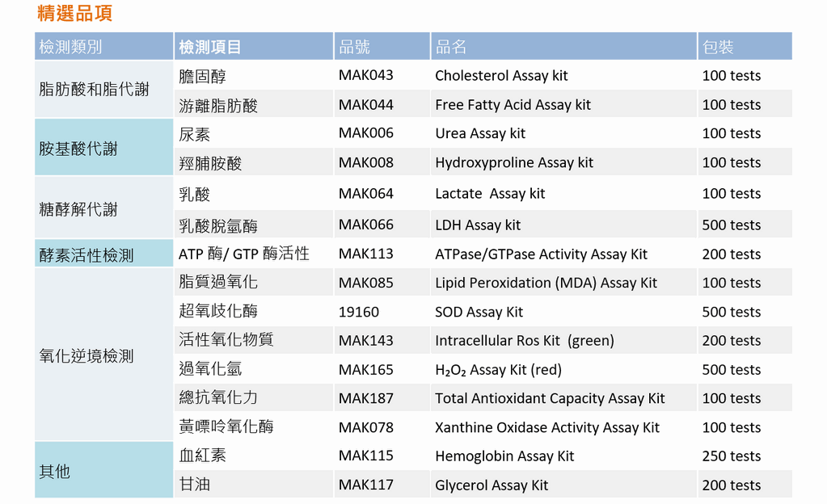
Task: Click the 250 tests package cell
Action: pos(731,456)
